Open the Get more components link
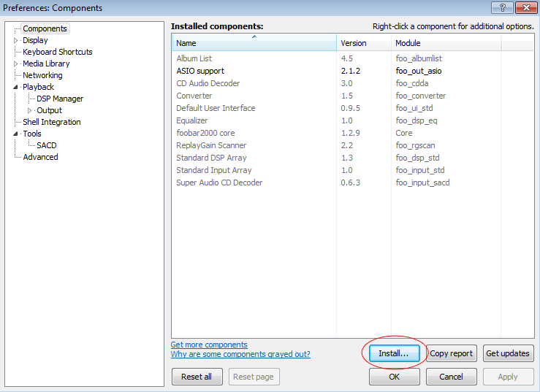This screenshot has width=540, height=392. 209,345
